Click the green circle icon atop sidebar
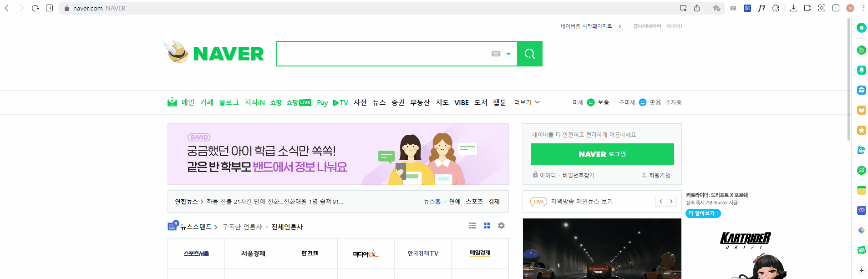 pyautogui.click(x=862, y=28)
